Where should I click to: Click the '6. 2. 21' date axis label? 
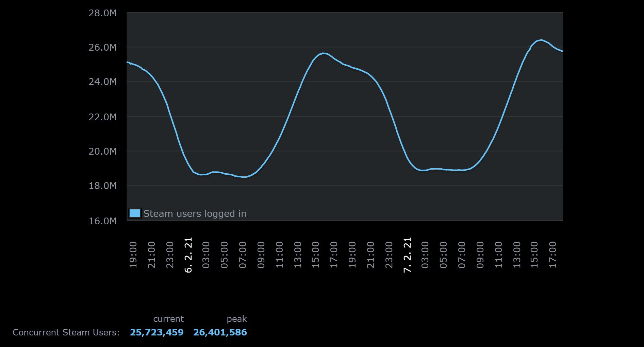point(188,255)
